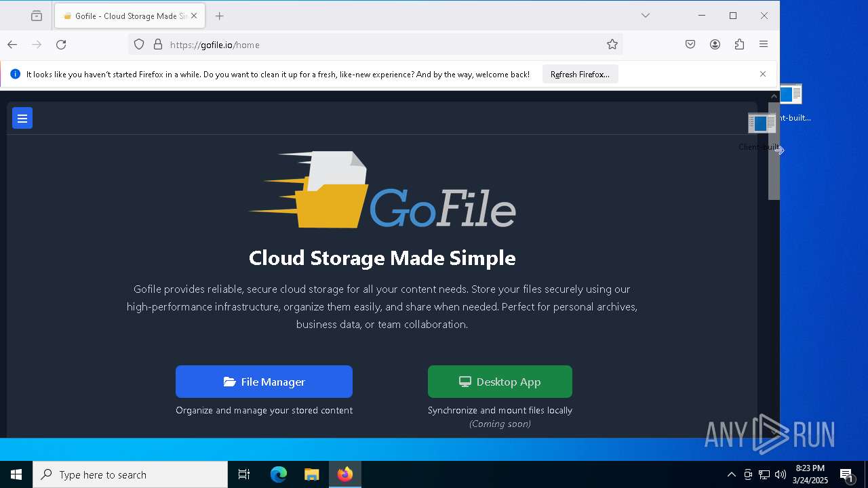View site security lock info
Image resolution: width=868 pixels, height=488 pixels.
point(158,45)
